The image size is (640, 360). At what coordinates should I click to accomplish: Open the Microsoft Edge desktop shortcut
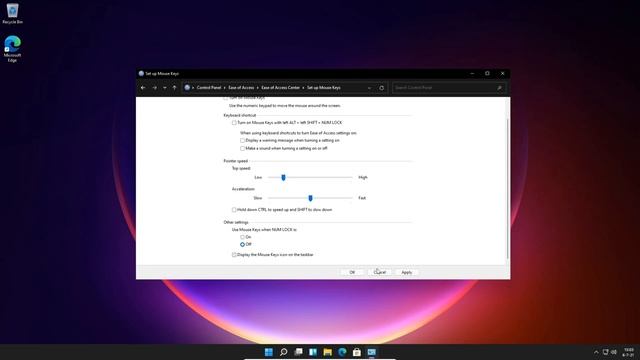[x=12, y=49]
